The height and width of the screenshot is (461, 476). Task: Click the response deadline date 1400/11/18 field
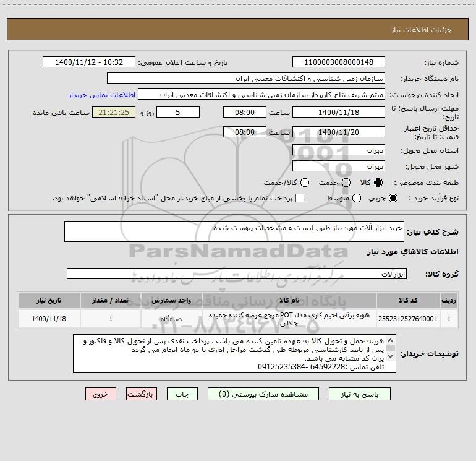click(339, 113)
